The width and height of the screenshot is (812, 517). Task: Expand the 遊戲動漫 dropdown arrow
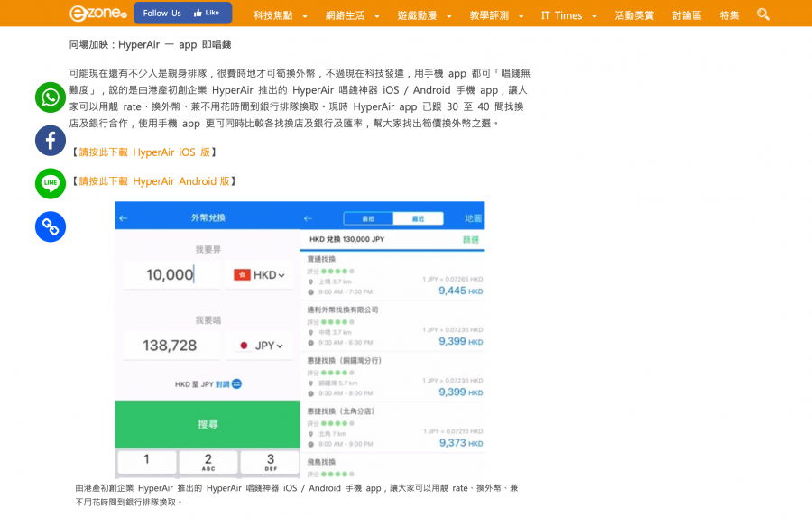449,16
